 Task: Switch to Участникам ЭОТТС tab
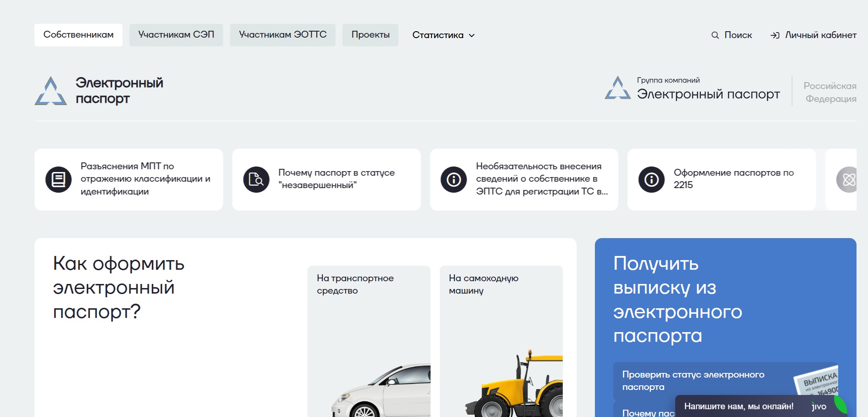point(283,35)
